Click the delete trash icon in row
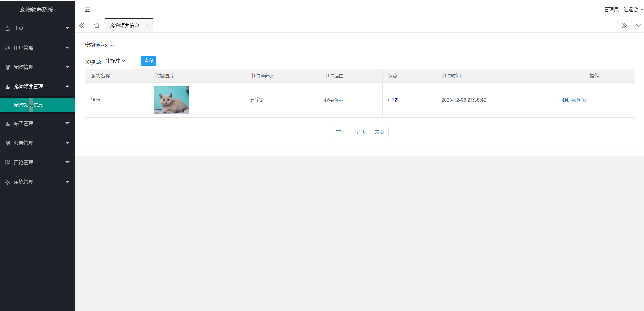 584,100
